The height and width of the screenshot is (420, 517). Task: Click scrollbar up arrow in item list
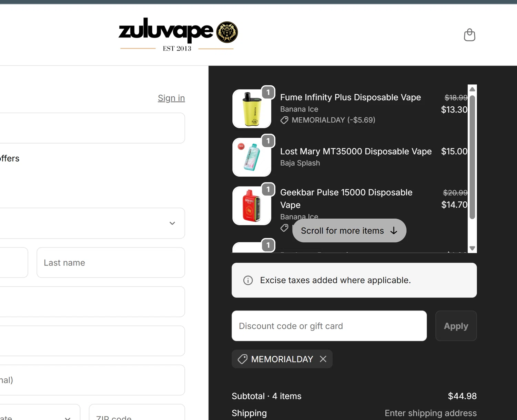[x=472, y=89]
